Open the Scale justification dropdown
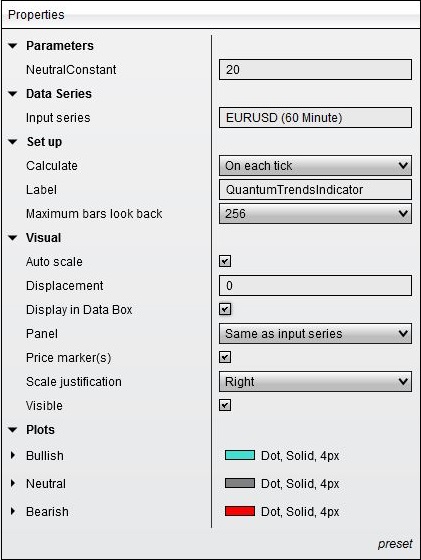This screenshot has width=421, height=560. (x=315, y=382)
